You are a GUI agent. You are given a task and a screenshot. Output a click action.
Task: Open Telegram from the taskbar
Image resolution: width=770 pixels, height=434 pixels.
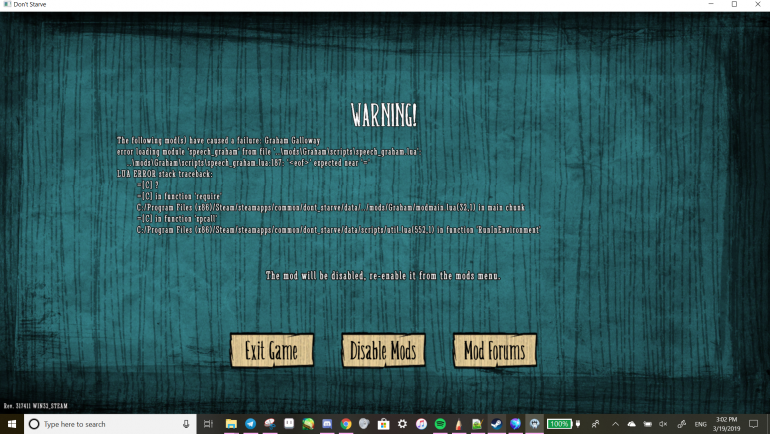pos(250,424)
